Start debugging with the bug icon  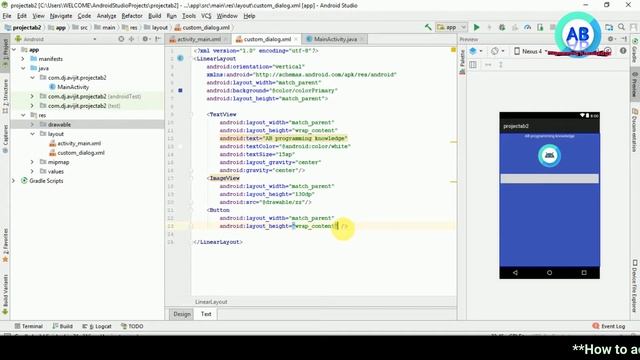coord(502,27)
